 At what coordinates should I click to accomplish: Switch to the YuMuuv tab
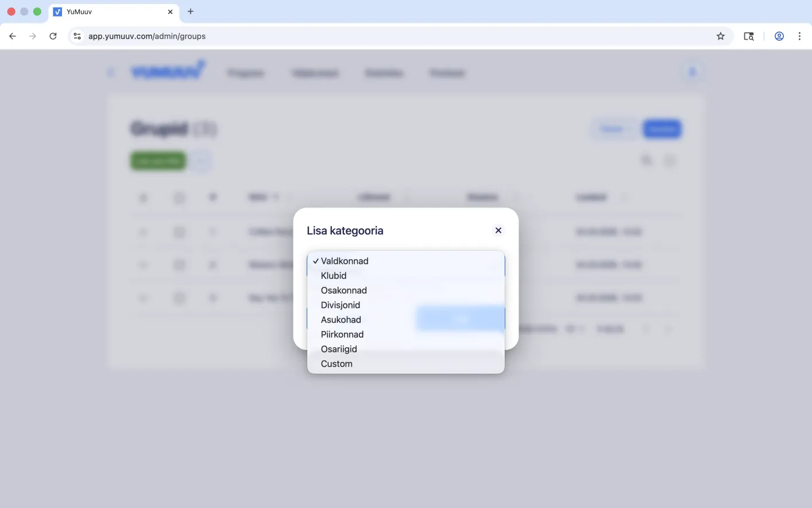(114, 11)
